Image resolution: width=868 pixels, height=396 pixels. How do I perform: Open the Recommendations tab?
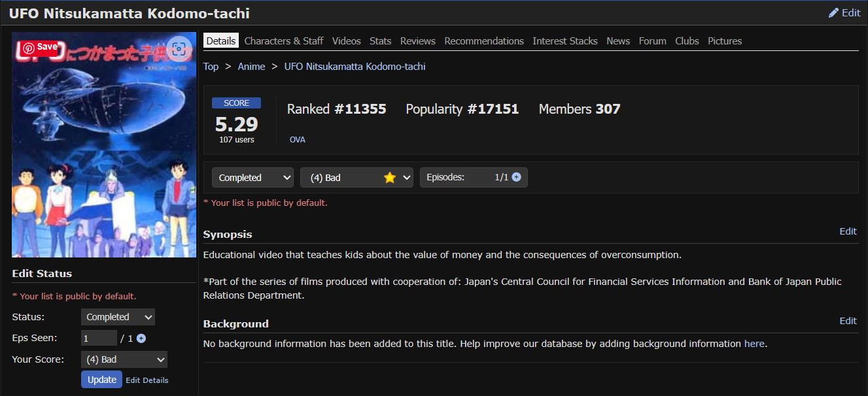tap(484, 41)
